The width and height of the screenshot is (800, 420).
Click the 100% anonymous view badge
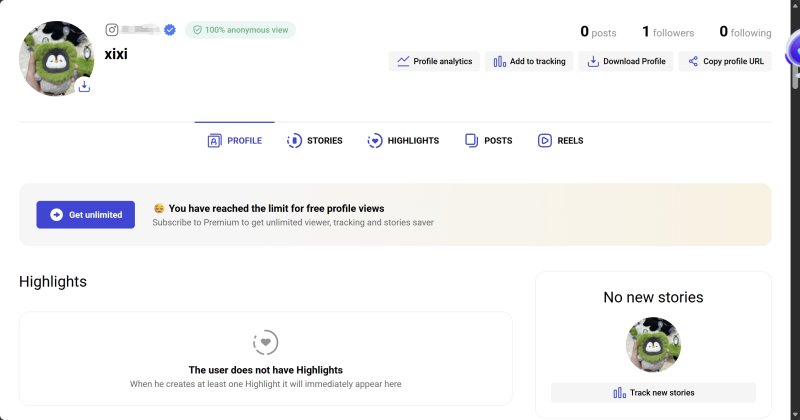(x=240, y=30)
